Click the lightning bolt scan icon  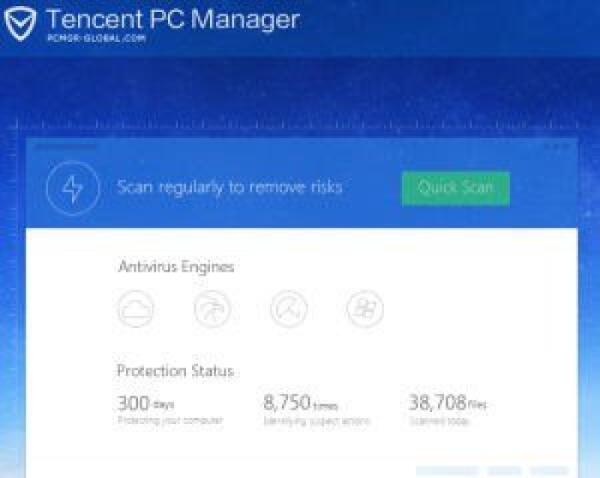72,188
